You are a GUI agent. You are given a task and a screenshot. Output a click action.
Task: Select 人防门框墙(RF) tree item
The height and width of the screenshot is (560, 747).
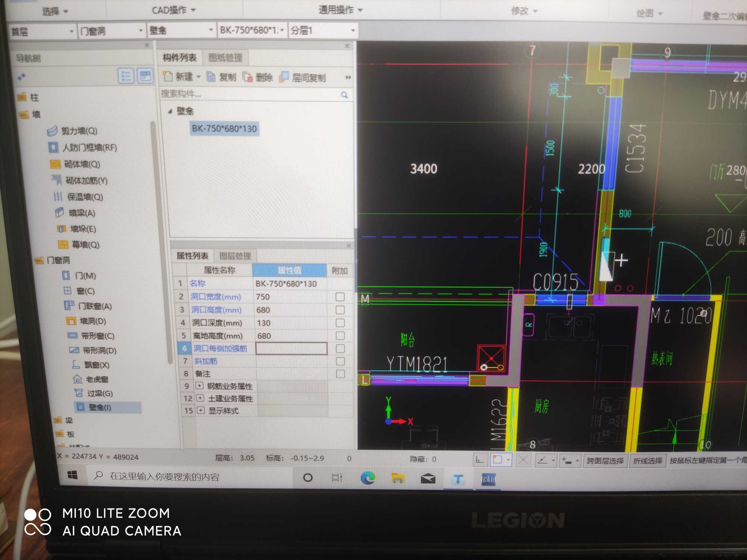[x=83, y=147]
